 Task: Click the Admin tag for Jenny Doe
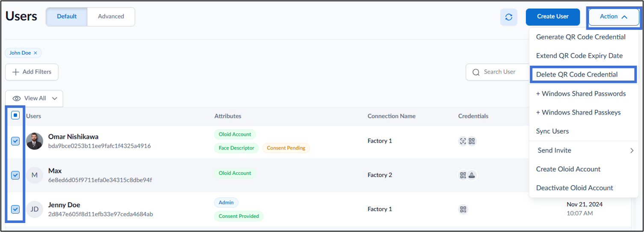point(226,203)
